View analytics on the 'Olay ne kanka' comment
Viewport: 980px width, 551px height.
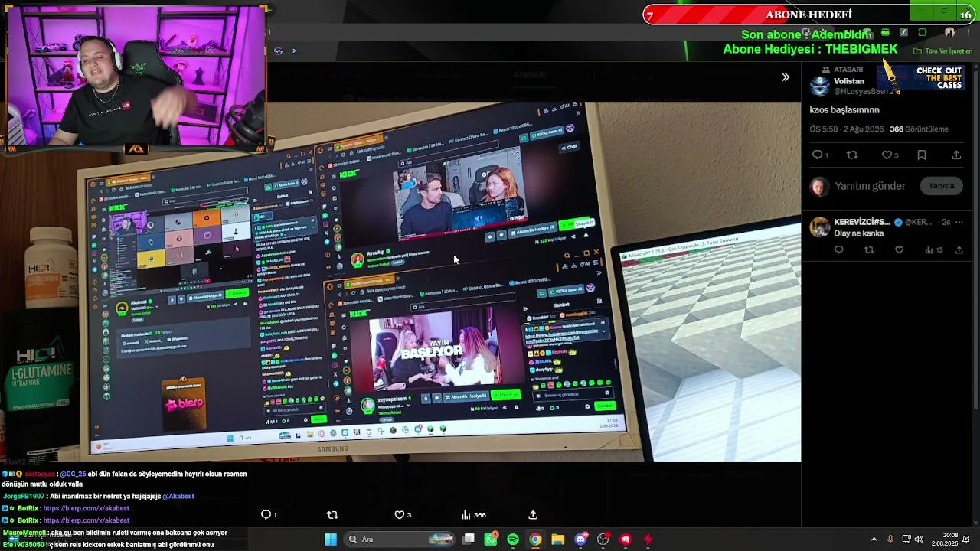(x=933, y=250)
